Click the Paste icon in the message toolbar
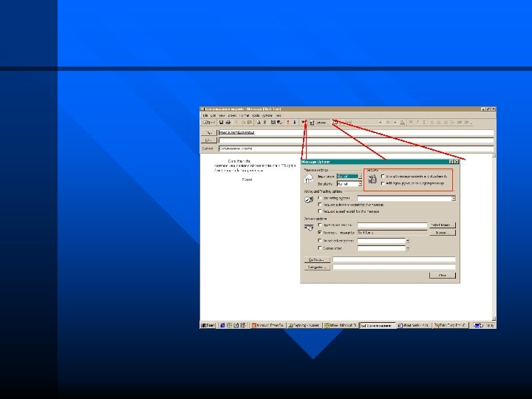 pos(250,123)
